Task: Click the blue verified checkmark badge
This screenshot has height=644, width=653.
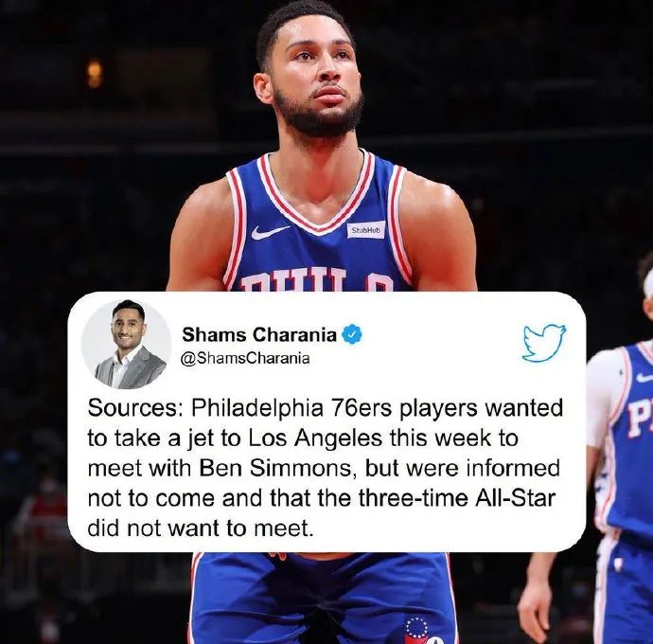Action: tap(352, 334)
